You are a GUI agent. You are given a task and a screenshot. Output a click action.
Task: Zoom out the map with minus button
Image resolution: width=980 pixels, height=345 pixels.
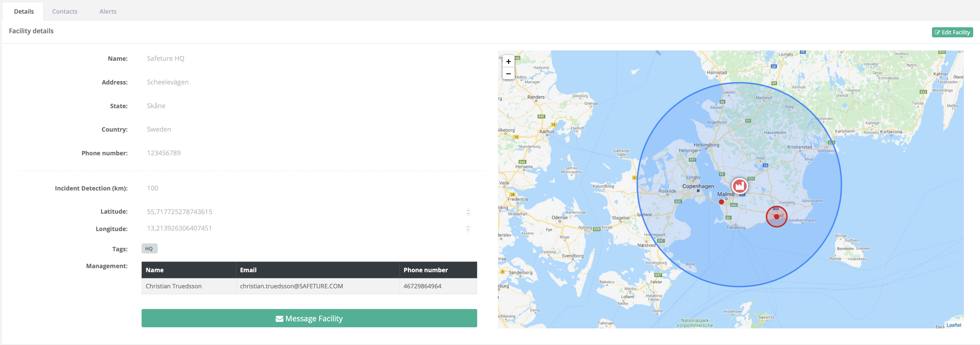click(508, 74)
